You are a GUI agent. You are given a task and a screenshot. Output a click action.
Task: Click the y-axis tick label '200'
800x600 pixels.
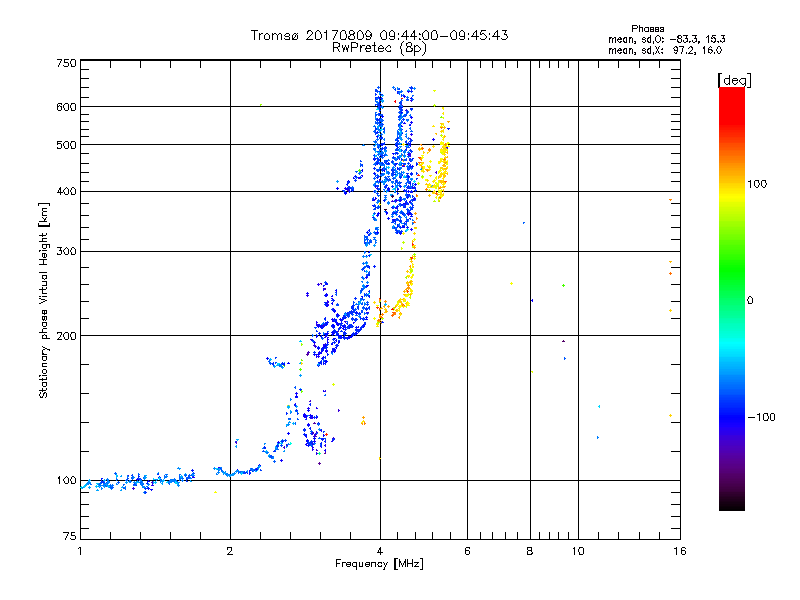66,336
